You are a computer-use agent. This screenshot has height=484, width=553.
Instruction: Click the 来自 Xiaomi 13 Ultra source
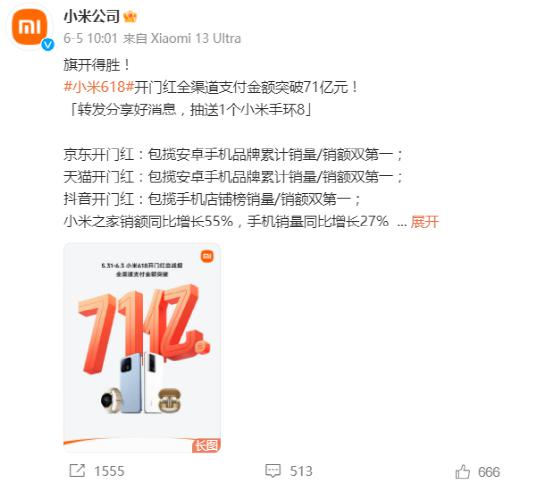(182, 38)
